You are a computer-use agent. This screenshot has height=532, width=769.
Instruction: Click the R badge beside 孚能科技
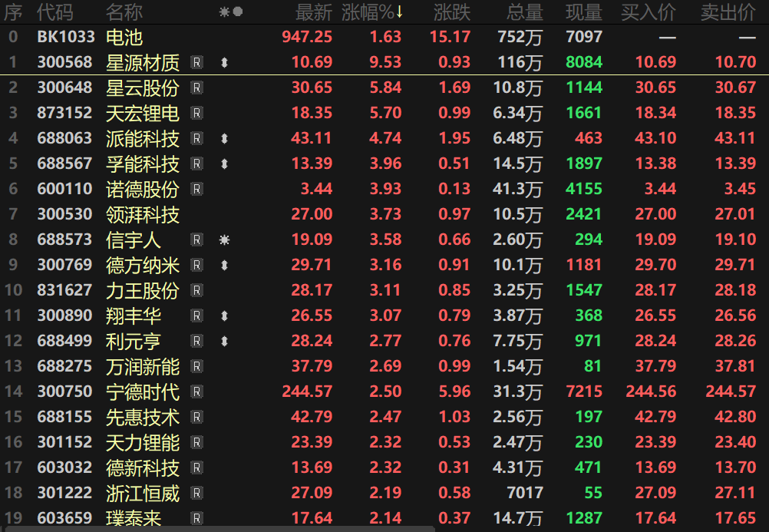196,164
